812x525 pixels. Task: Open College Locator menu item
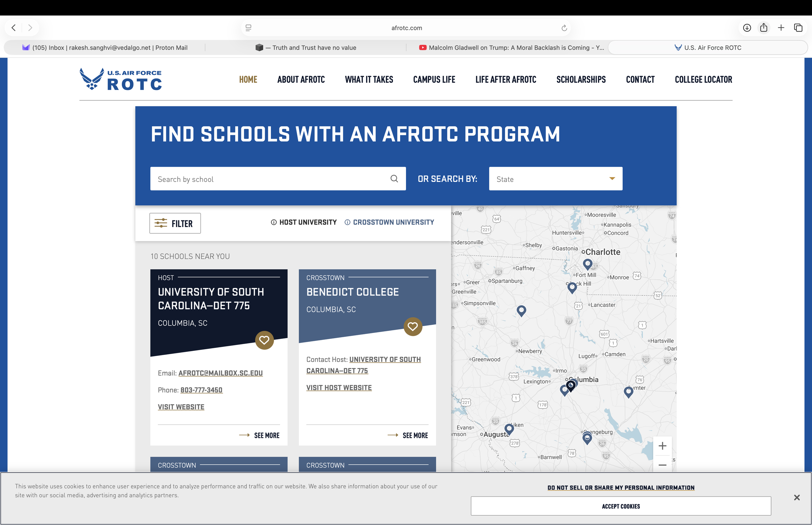703,79
